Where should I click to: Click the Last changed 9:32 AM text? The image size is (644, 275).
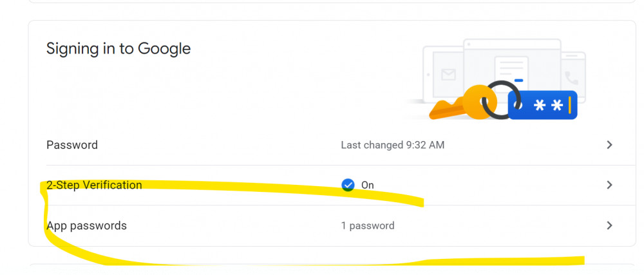393,145
